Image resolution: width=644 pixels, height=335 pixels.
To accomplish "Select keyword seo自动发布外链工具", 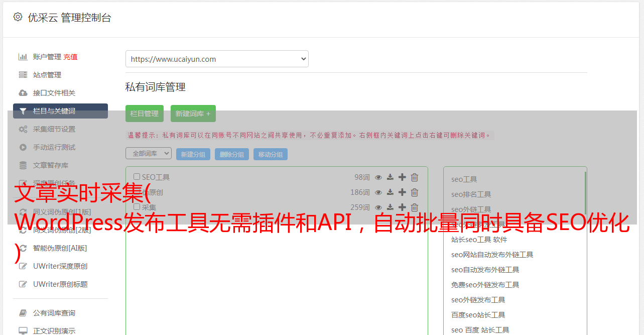I will point(485,270).
